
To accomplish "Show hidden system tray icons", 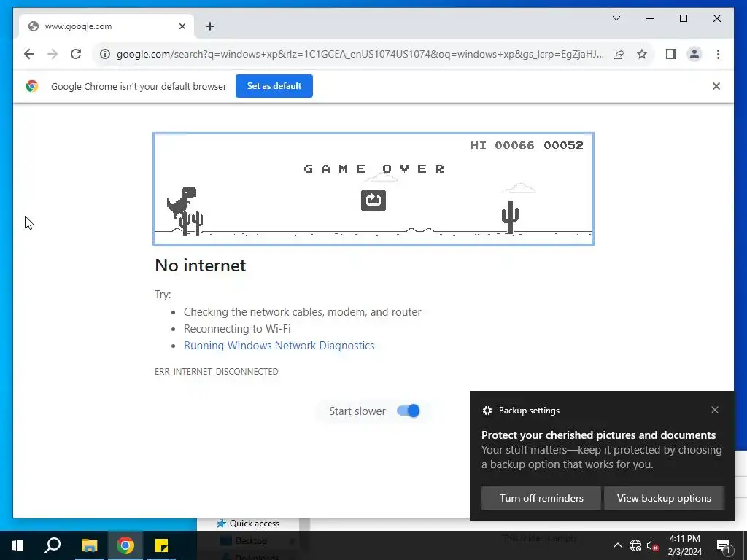I will coord(617,545).
